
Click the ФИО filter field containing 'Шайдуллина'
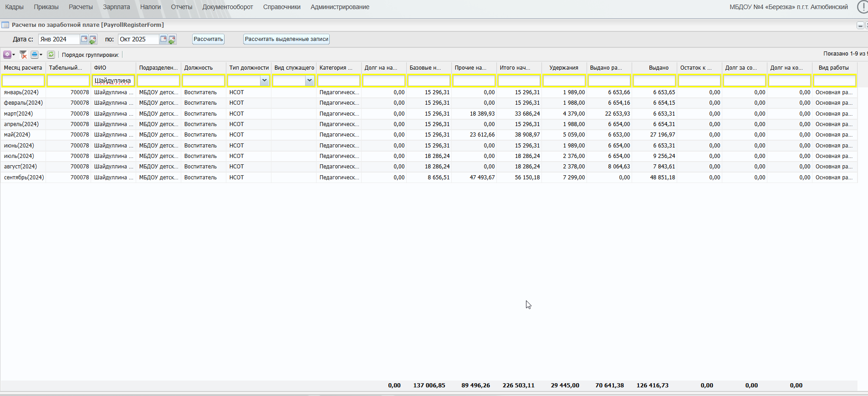pos(113,81)
